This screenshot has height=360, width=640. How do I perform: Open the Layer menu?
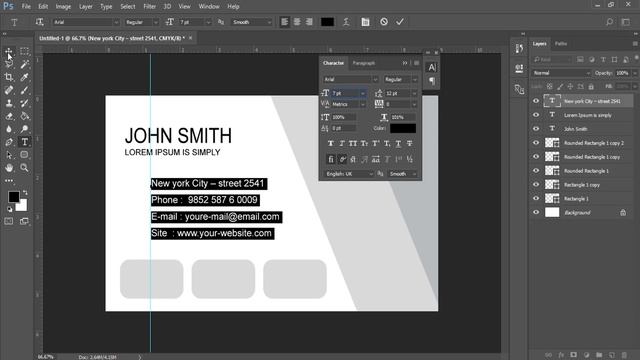point(85,7)
